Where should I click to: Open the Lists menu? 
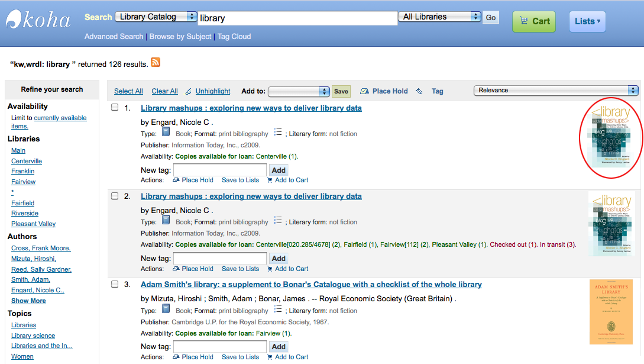(587, 21)
